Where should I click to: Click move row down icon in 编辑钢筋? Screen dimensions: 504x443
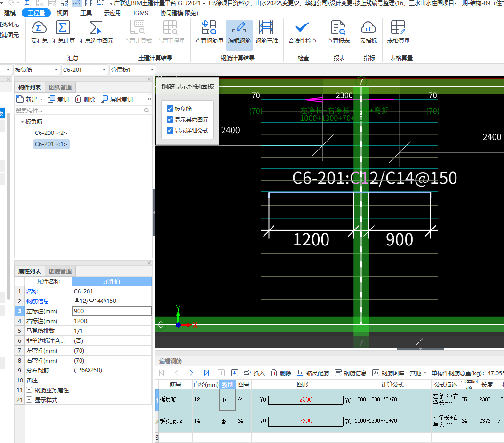(235, 372)
